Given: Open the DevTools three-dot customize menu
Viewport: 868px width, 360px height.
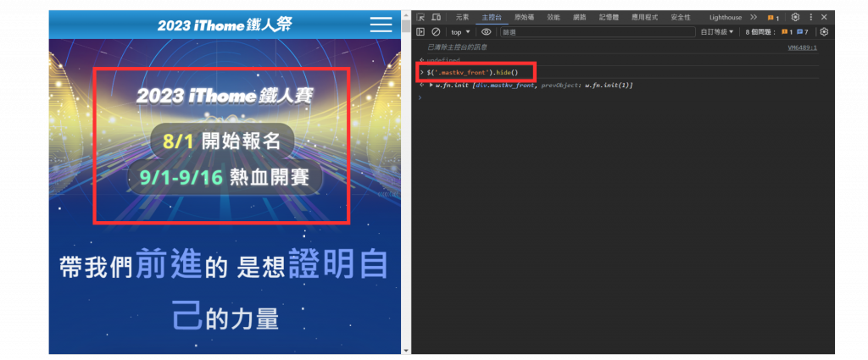Looking at the screenshot, I should pyautogui.click(x=811, y=17).
